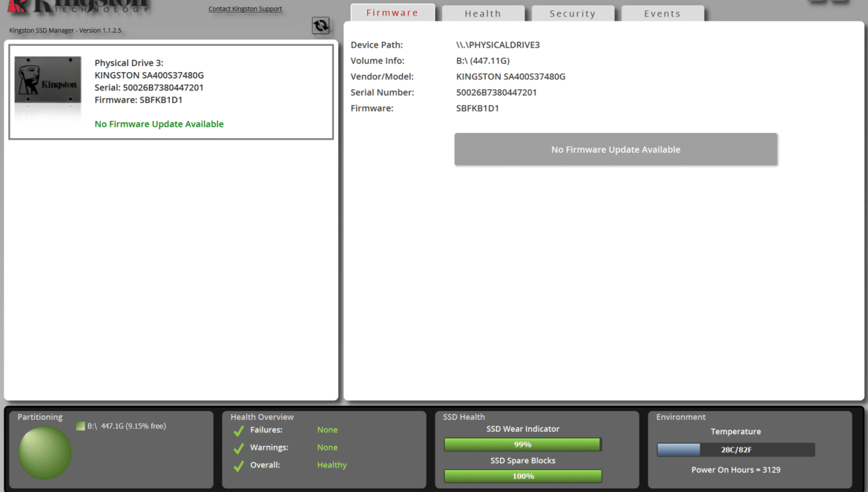Open the Security tab
This screenshot has width=868, height=492.
click(573, 13)
